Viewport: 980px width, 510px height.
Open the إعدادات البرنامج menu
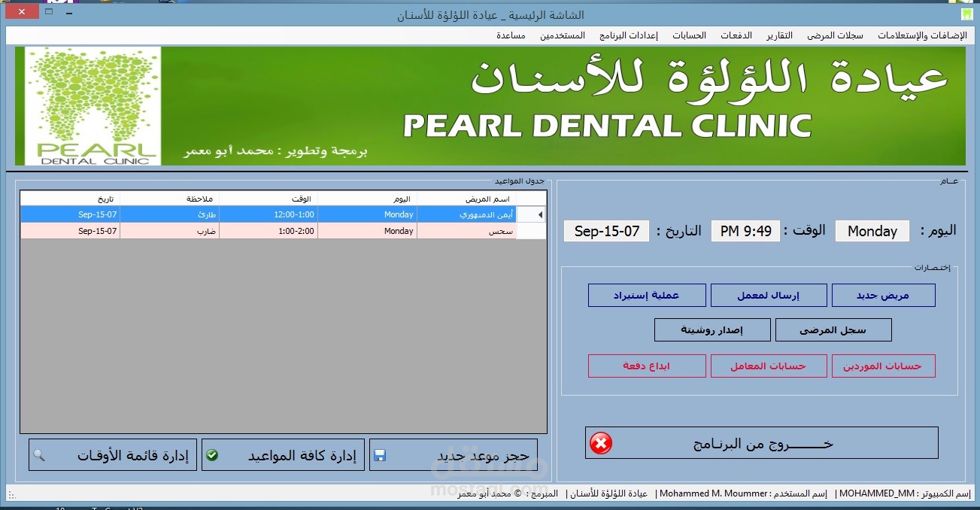[x=627, y=35]
